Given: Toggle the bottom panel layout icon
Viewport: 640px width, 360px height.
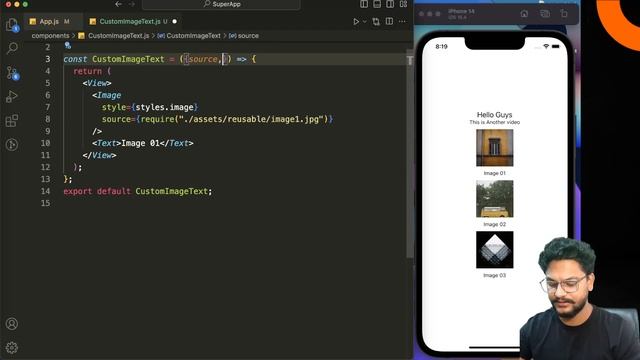Looking at the screenshot, I should click(377, 4).
